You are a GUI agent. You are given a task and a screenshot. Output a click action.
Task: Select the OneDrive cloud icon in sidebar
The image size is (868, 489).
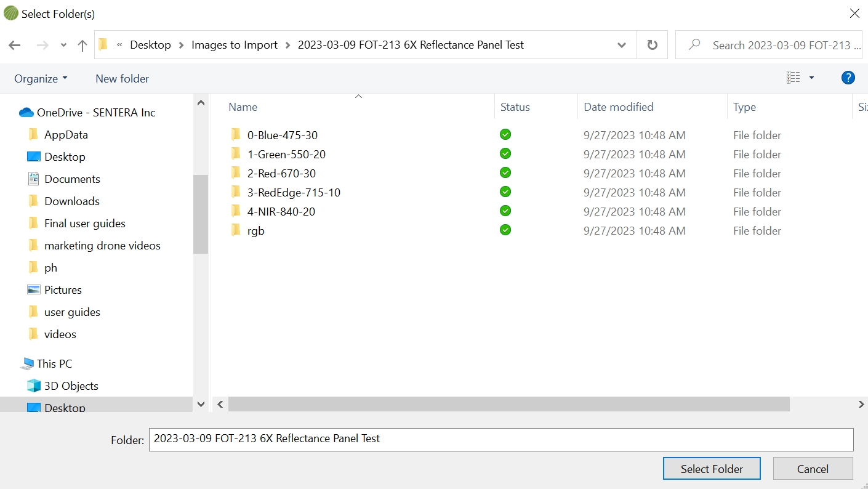coord(26,112)
